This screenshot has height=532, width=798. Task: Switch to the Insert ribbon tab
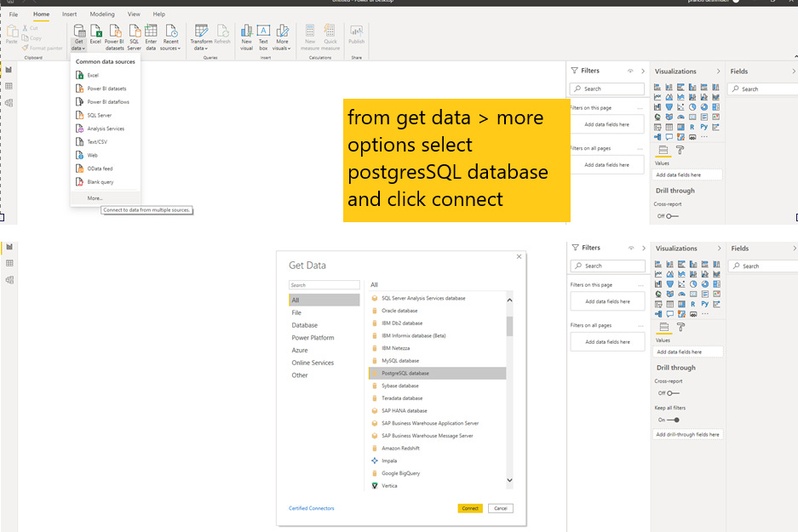pos(70,14)
